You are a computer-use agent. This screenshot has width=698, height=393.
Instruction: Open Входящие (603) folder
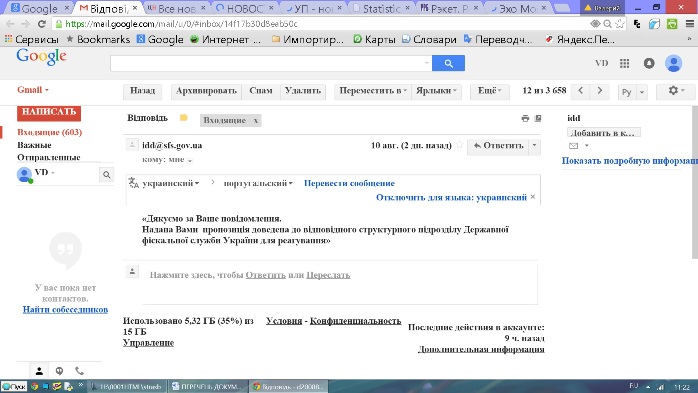tap(49, 132)
